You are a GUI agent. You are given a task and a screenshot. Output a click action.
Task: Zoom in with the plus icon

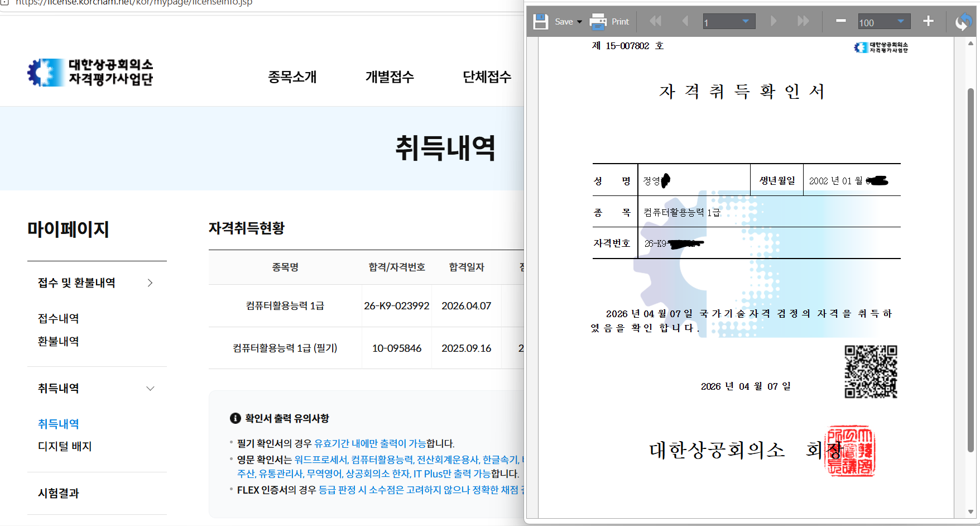(x=928, y=21)
